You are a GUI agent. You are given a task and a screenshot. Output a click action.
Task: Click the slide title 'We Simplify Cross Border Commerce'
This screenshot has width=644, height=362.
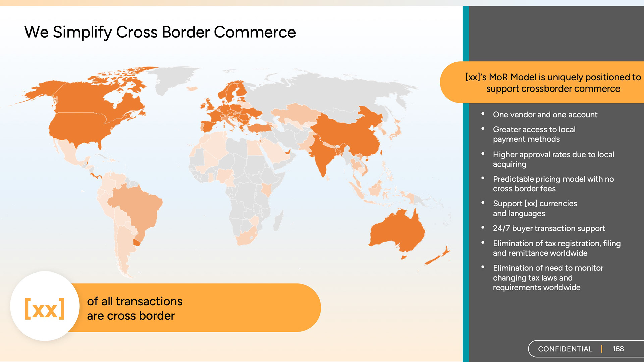(x=160, y=32)
